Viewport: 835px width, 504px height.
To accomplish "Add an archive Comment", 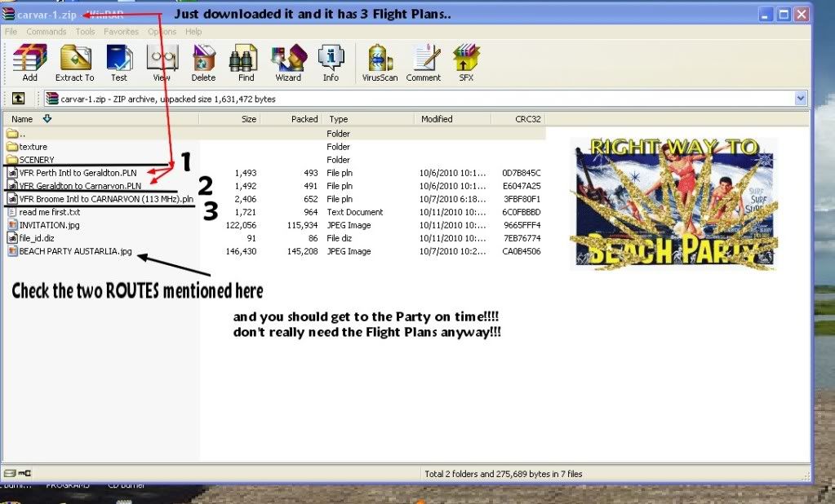I will pos(424,62).
